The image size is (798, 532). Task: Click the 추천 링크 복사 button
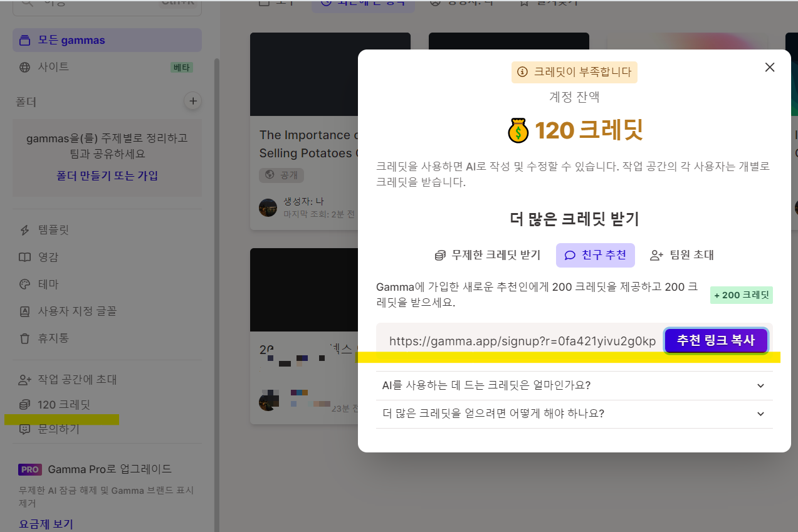716,340
